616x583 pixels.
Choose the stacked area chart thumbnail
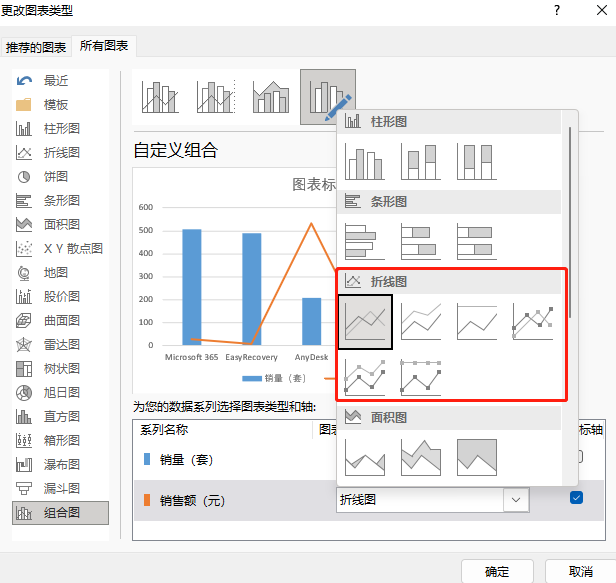[x=421, y=457]
